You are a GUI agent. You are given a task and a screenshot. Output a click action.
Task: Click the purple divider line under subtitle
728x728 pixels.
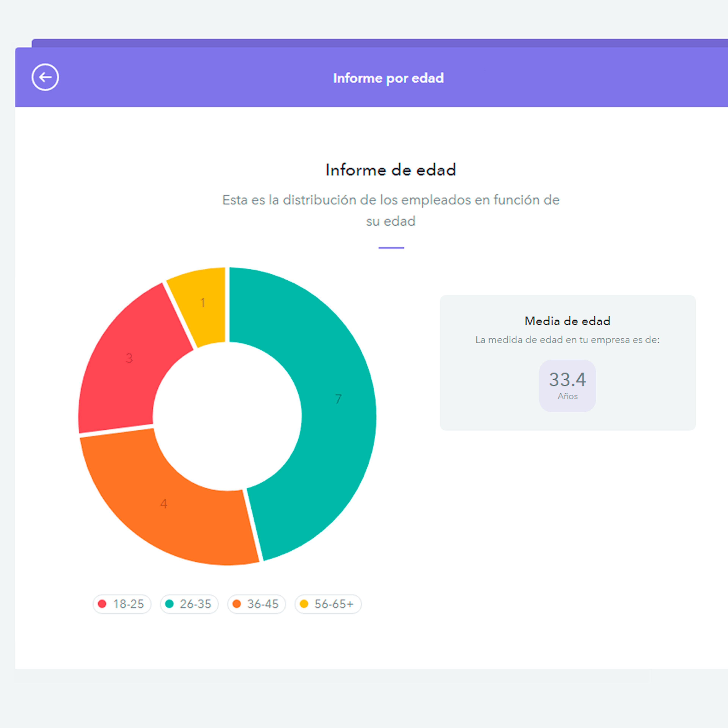tap(391, 248)
